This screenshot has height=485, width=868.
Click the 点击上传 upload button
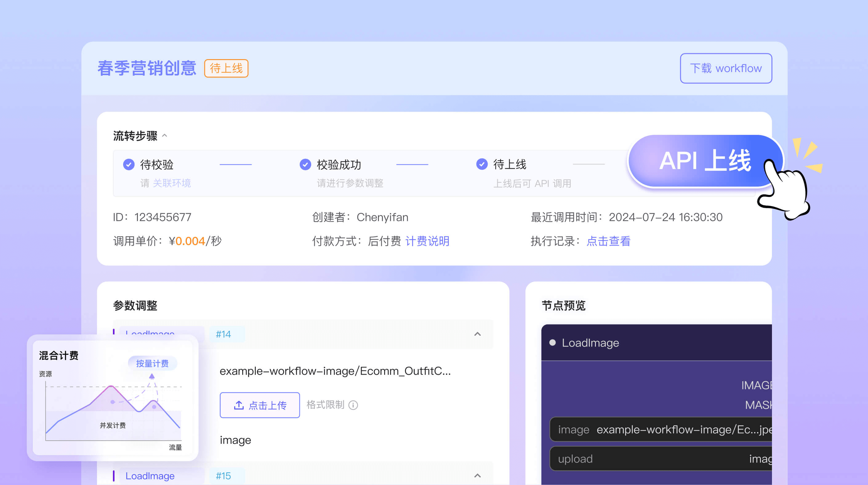[x=260, y=405]
